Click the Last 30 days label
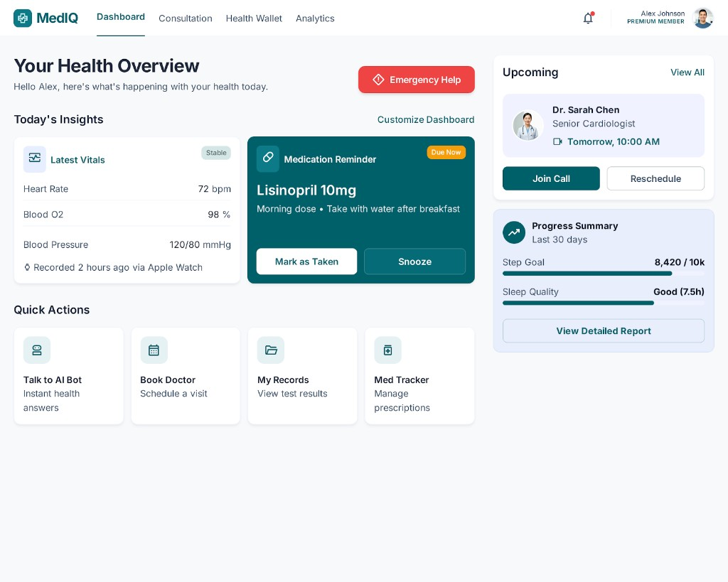This screenshot has width=728, height=582. [560, 239]
